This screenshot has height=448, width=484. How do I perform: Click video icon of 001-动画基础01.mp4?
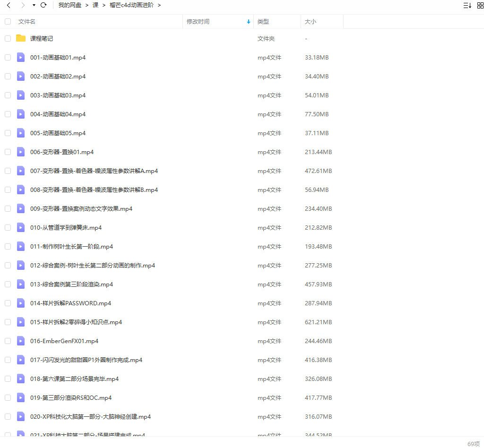[x=21, y=57]
